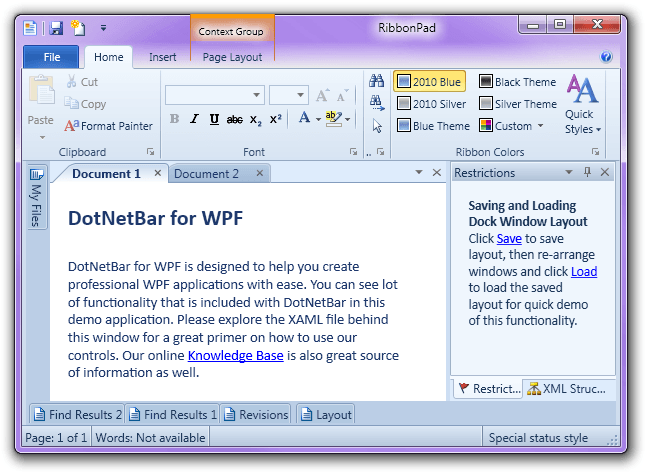Switch to the Home ribbon tab

pyautogui.click(x=108, y=57)
